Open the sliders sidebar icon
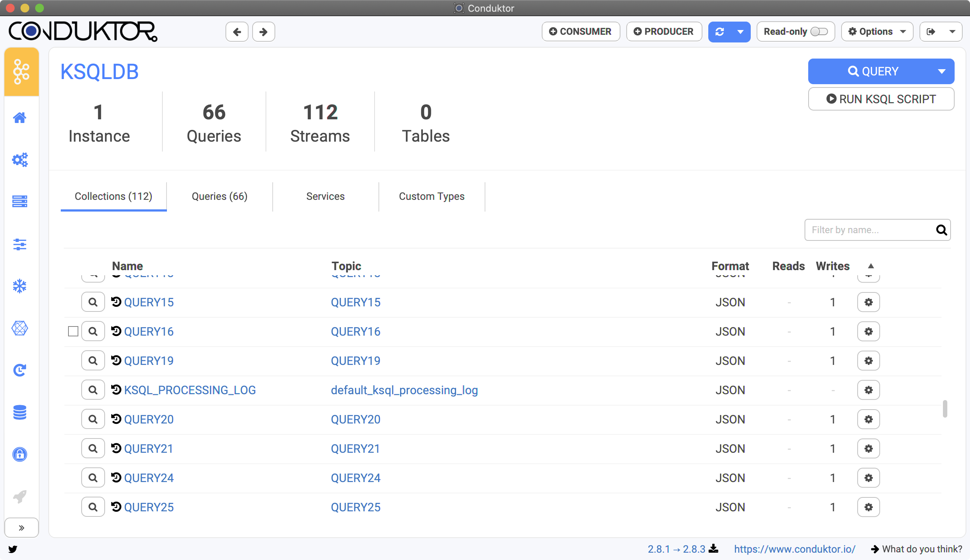 (20, 244)
